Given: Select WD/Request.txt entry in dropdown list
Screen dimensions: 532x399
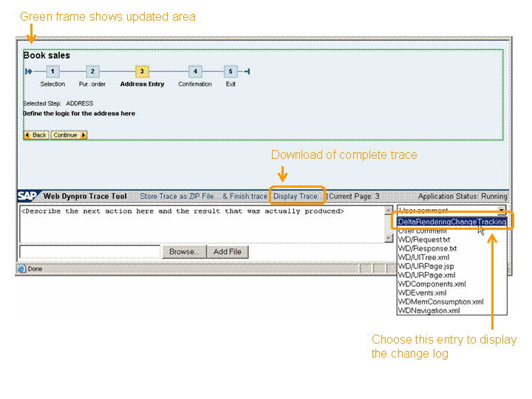Looking at the screenshot, I should click(x=423, y=239).
